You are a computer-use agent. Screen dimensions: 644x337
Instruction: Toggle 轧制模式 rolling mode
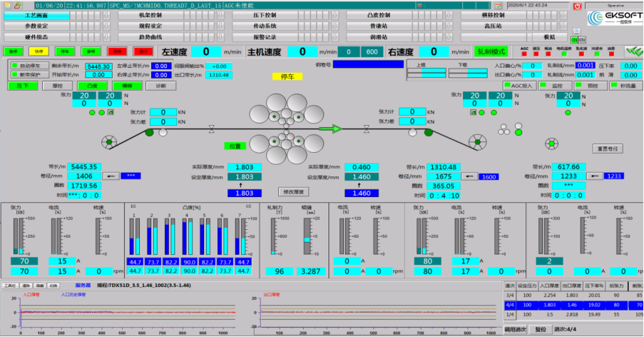click(x=491, y=52)
